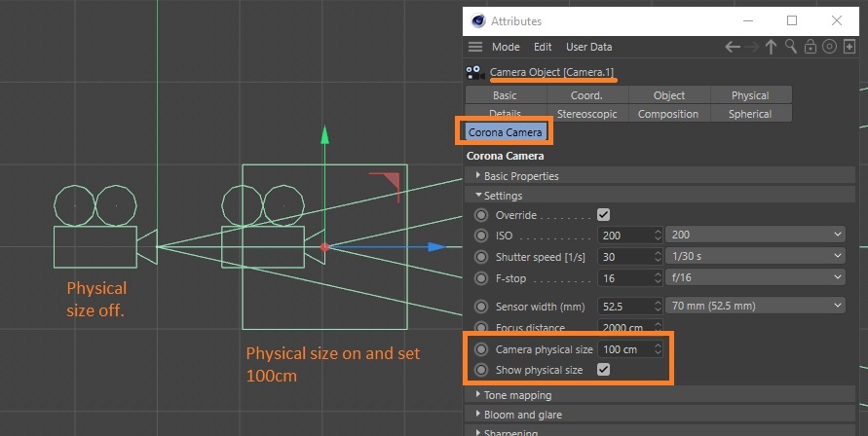868x436 pixels.
Task: Click the red origin point of the camera
Action: tap(325, 247)
